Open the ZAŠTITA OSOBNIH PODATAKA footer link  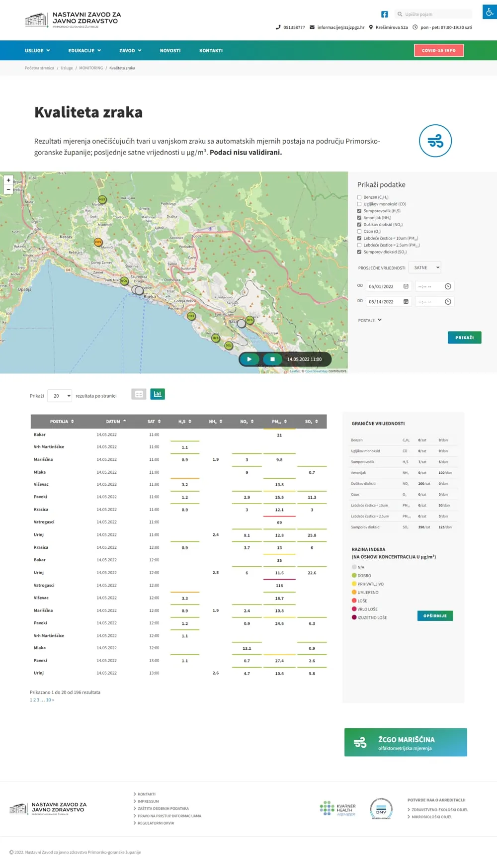pos(163,809)
